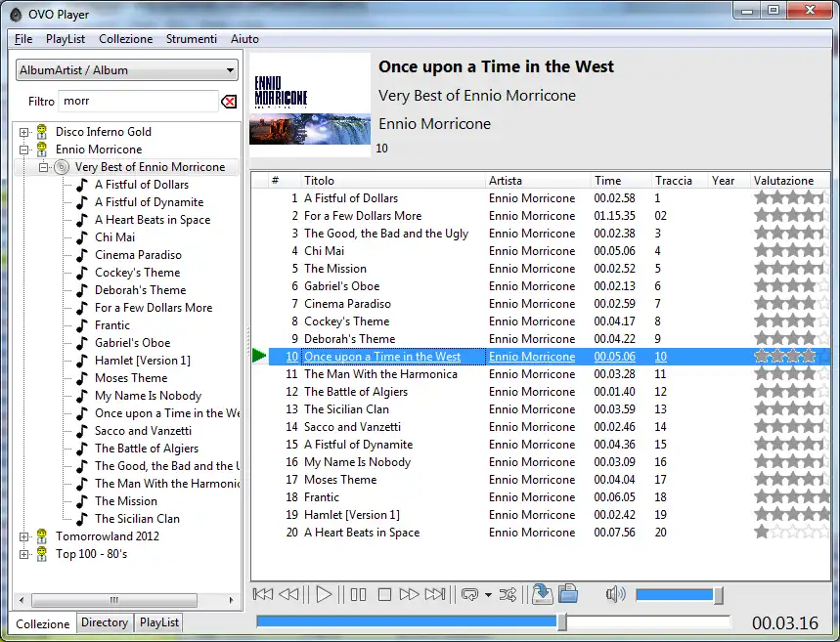Screen dimensions: 840x642
Task: Select playlist row Gabriel's Oboe
Action: 550,286
